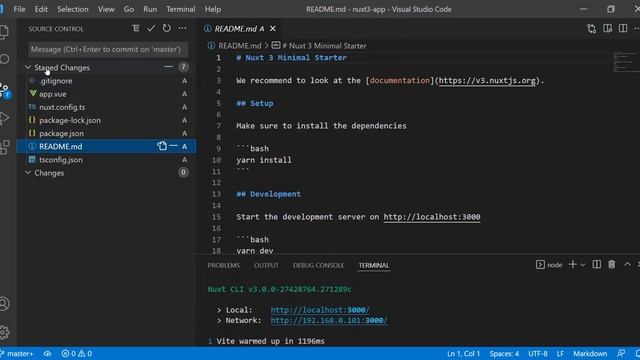Select .gitignore in staged changes
Image resolution: width=640 pixels, height=360 pixels.
pos(107,81)
